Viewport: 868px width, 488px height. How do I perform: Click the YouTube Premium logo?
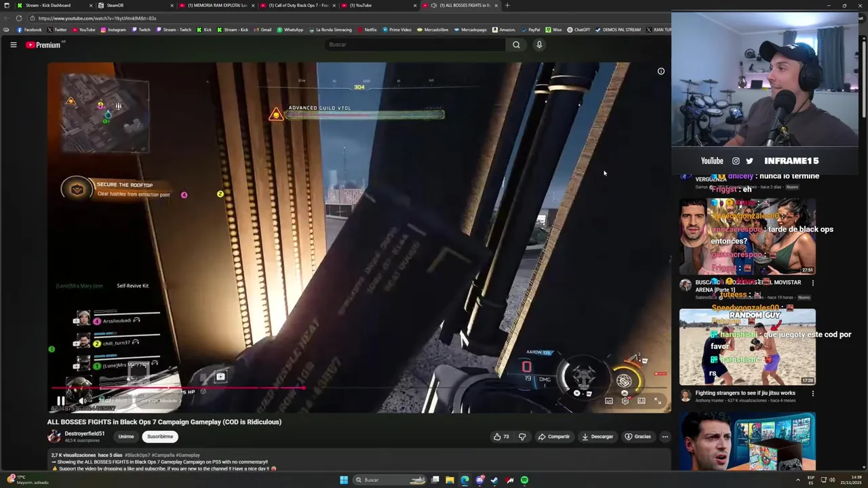[45, 45]
